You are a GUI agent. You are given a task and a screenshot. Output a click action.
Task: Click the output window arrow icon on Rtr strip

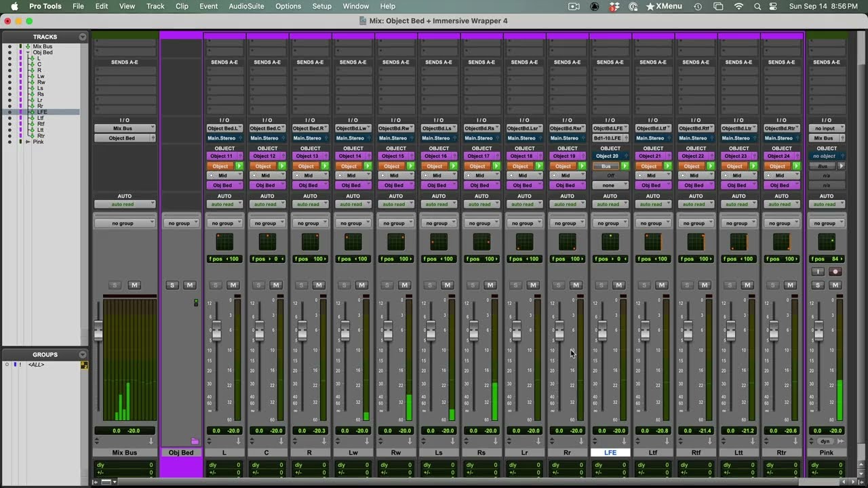coord(795,441)
